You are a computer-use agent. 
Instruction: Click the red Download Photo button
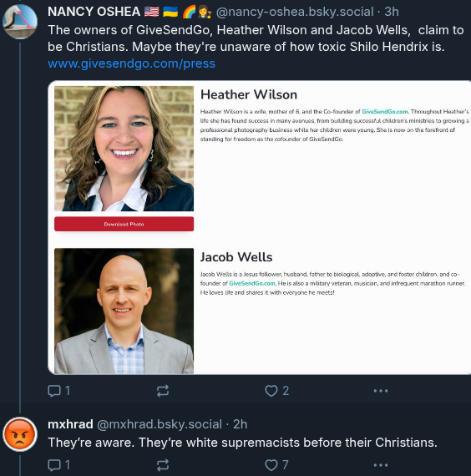tap(124, 224)
